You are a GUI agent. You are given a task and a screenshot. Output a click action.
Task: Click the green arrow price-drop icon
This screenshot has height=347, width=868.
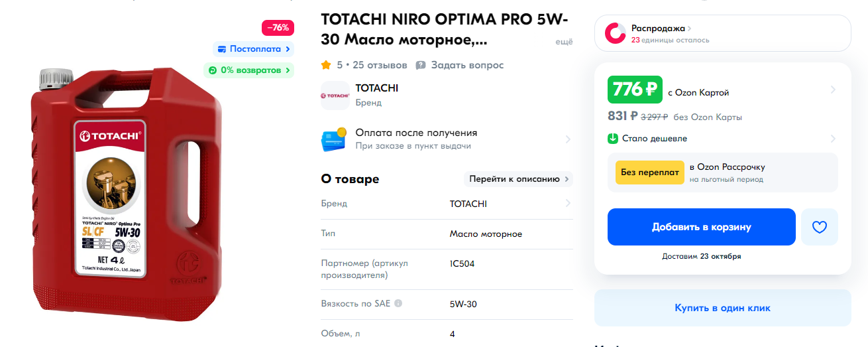coord(613,139)
